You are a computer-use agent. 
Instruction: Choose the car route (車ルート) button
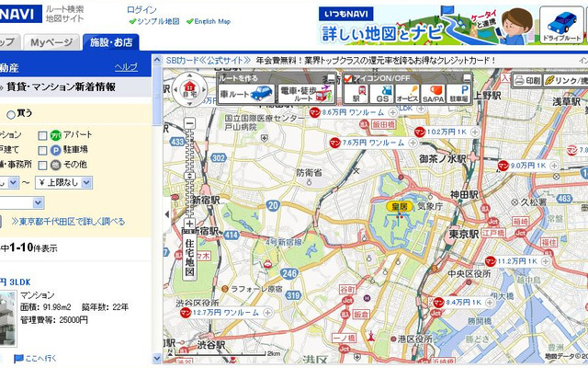pyautogui.click(x=247, y=94)
